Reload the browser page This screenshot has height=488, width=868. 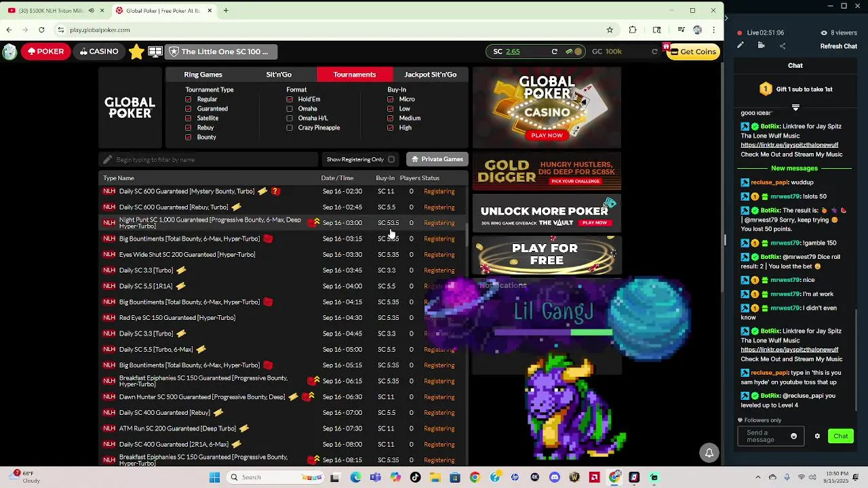tap(41, 30)
